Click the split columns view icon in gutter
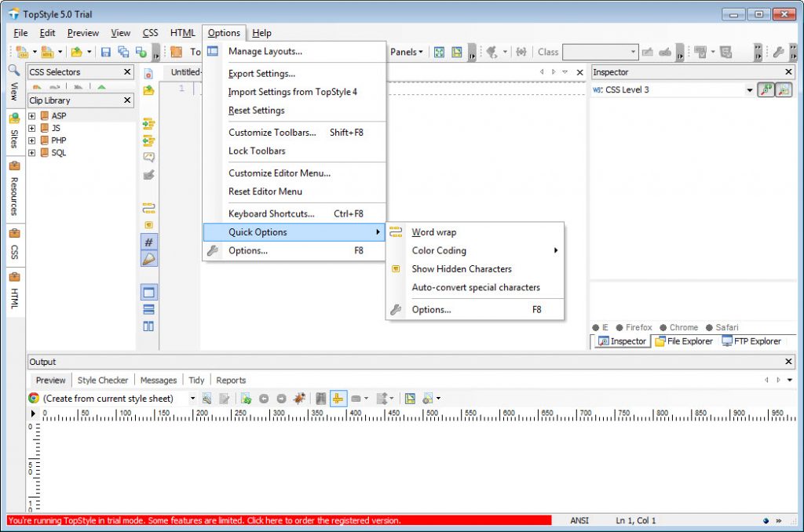The width and height of the screenshot is (804, 532). click(148, 326)
